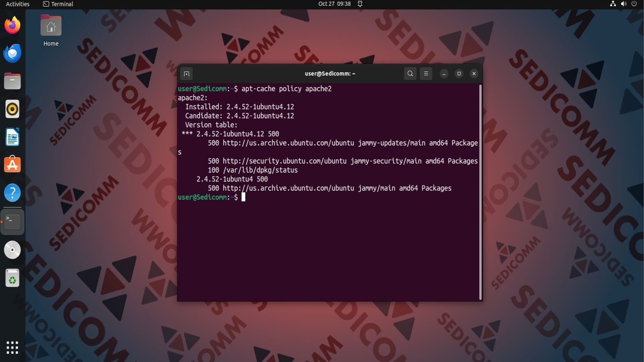Open Ubuntu Software center
Screen dimensions: 644x362
(x=12, y=165)
